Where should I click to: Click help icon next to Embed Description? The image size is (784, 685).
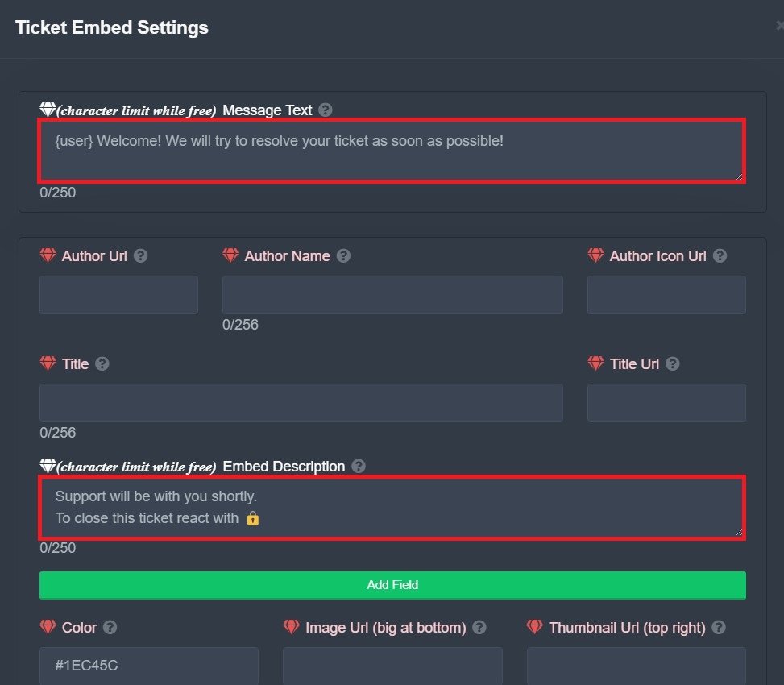pyautogui.click(x=359, y=467)
